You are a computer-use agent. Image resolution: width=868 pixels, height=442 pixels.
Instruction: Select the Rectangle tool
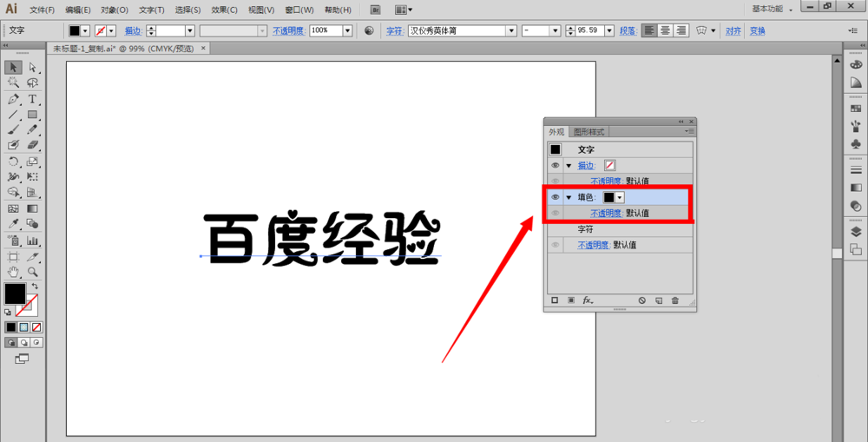click(x=33, y=115)
